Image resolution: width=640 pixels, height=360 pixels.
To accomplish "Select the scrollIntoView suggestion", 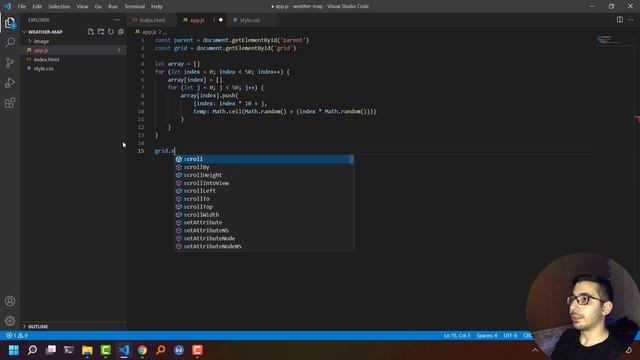I will [x=264, y=183].
